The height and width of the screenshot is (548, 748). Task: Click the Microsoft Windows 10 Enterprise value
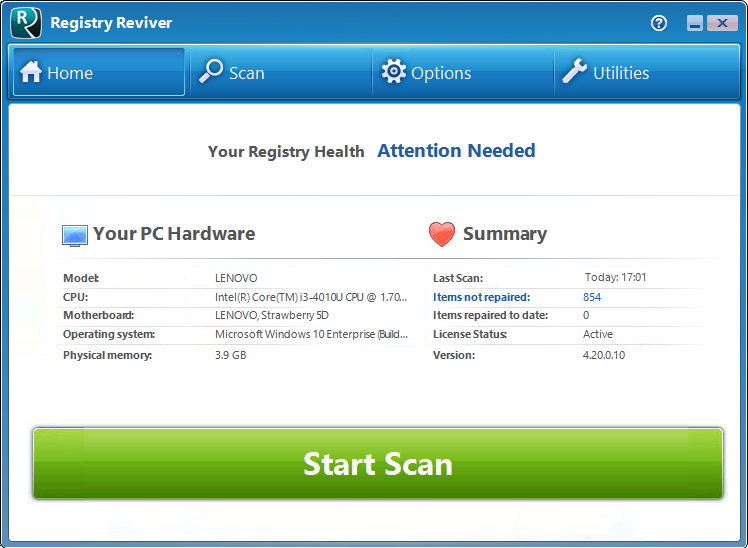[312, 334]
